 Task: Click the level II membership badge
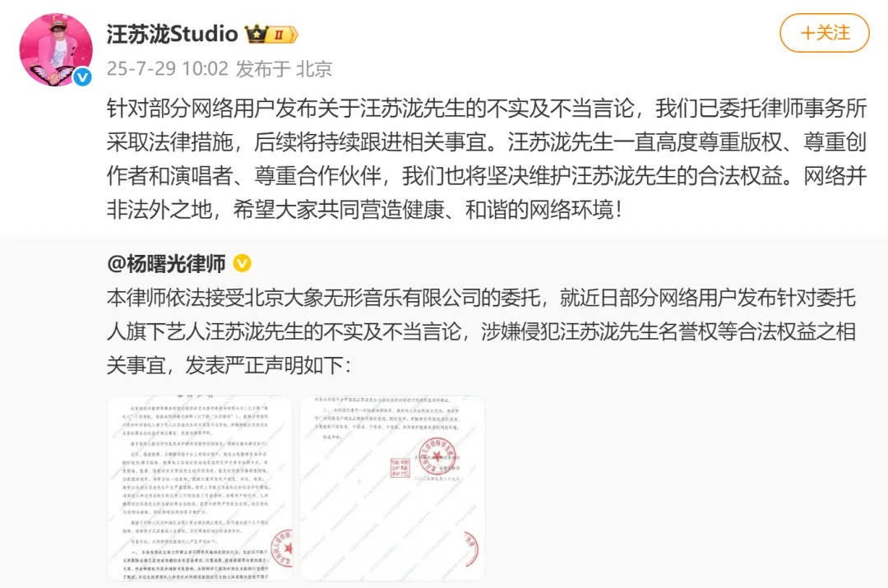click(283, 35)
